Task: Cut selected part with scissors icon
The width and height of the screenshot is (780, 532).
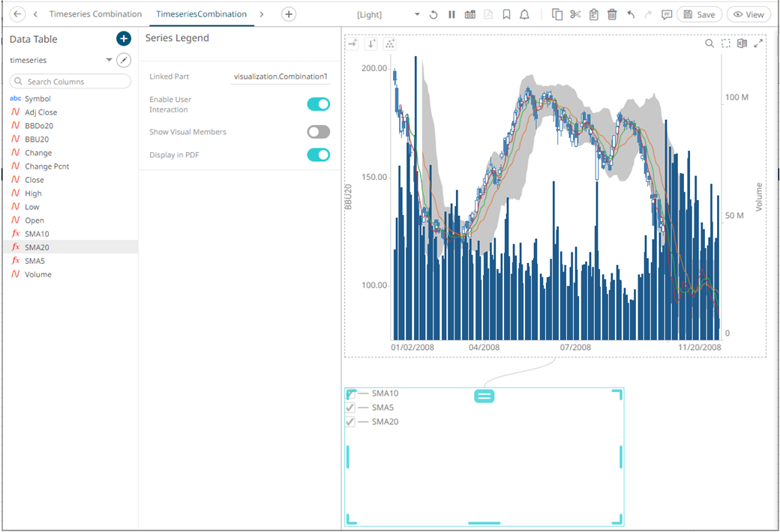Action: tap(575, 14)
